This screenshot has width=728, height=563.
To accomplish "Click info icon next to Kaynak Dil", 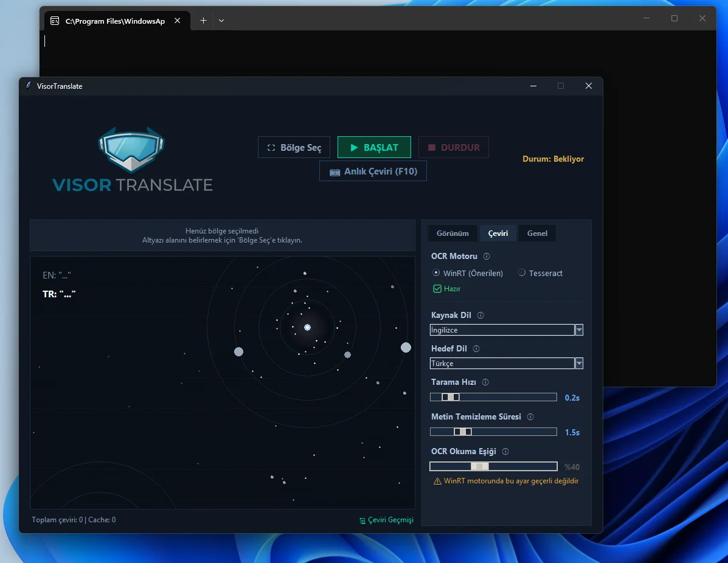I will (x=480, y=315).
